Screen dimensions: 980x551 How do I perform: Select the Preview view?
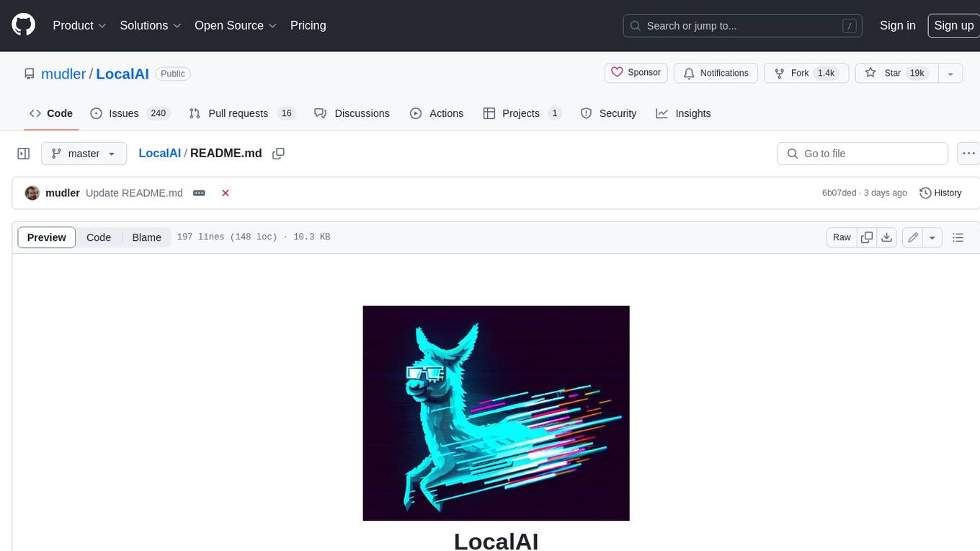pyautogui.click(x=47, y=237)
